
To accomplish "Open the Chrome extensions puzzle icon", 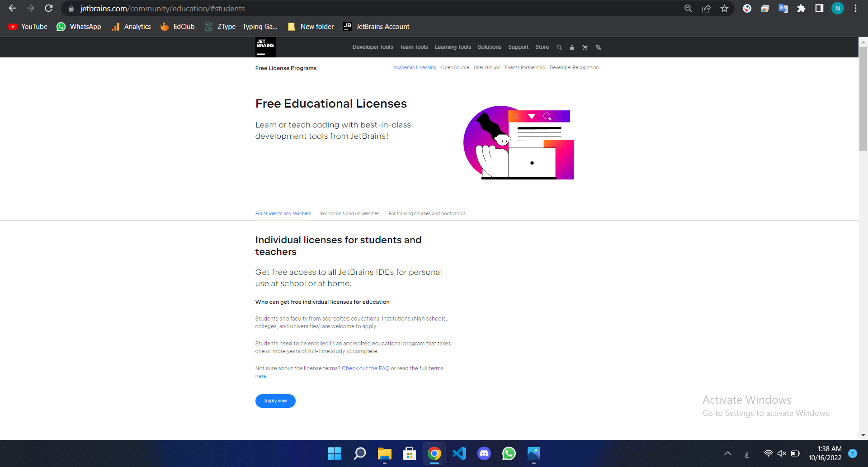I will [x=801, y=9].
